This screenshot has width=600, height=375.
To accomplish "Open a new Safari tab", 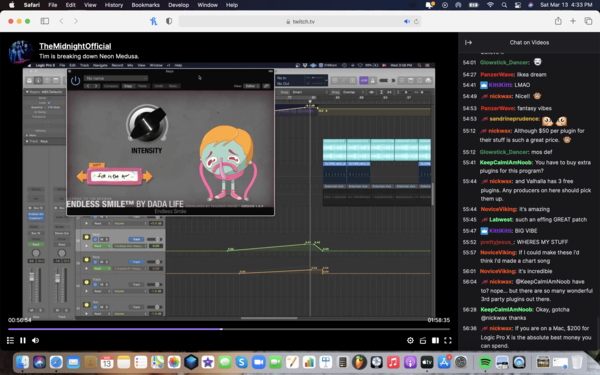I will pyautogui.click(x=573, y=21).
